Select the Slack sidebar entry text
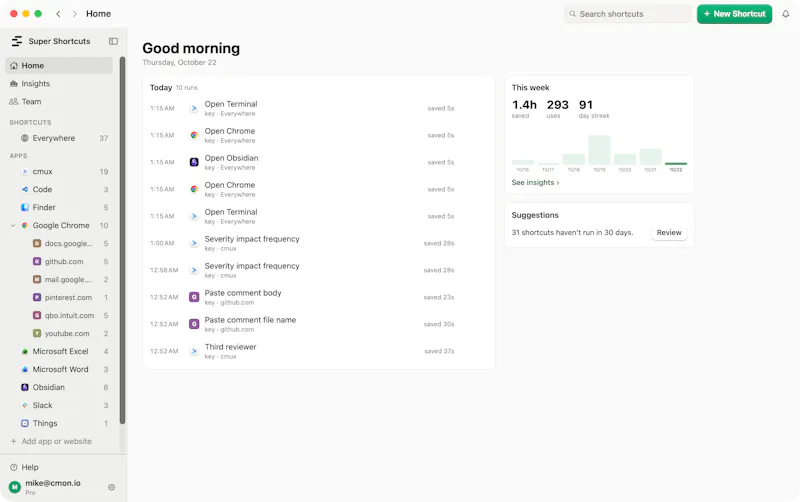The width and height of the screenshot is (800, 502). 42,405
